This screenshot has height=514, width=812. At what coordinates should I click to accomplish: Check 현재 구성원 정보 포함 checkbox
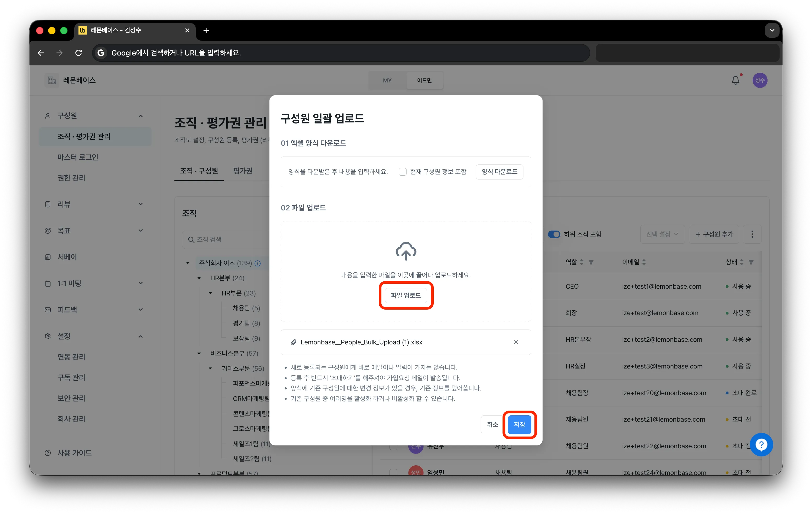403,172
